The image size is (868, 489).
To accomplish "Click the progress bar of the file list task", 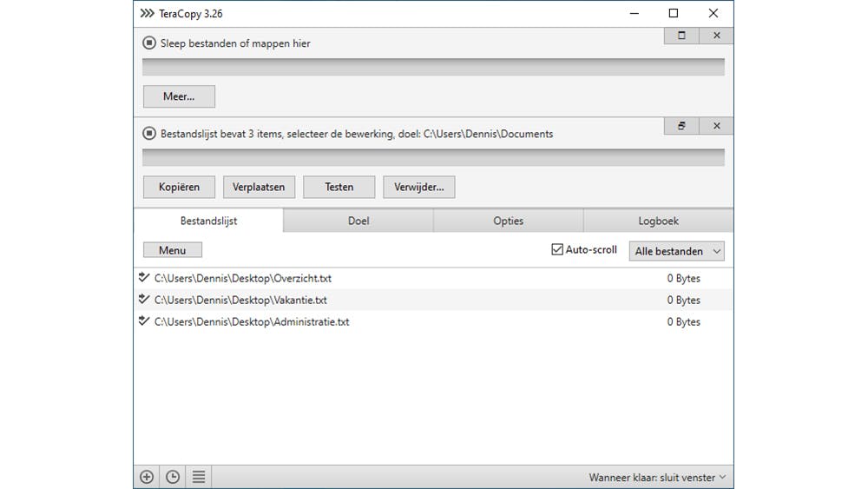I will (x=433, y=157).
